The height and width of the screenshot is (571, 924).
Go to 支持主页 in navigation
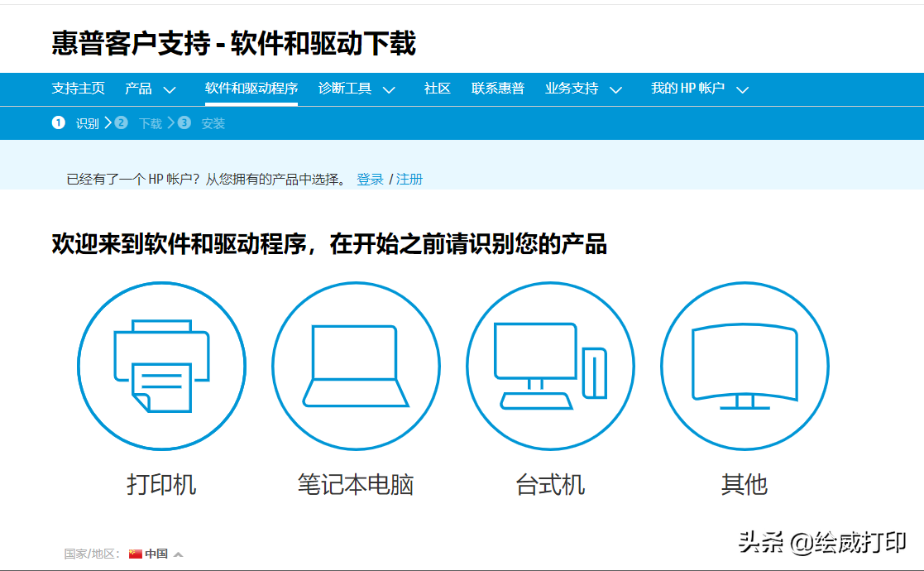78,89
